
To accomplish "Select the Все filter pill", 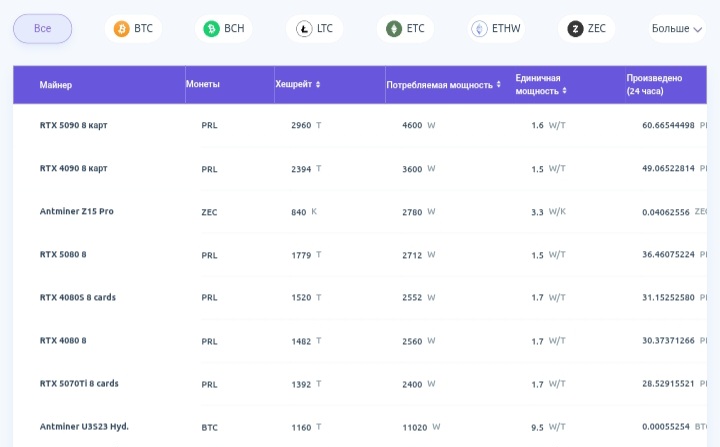I will (x=42, y=28).
